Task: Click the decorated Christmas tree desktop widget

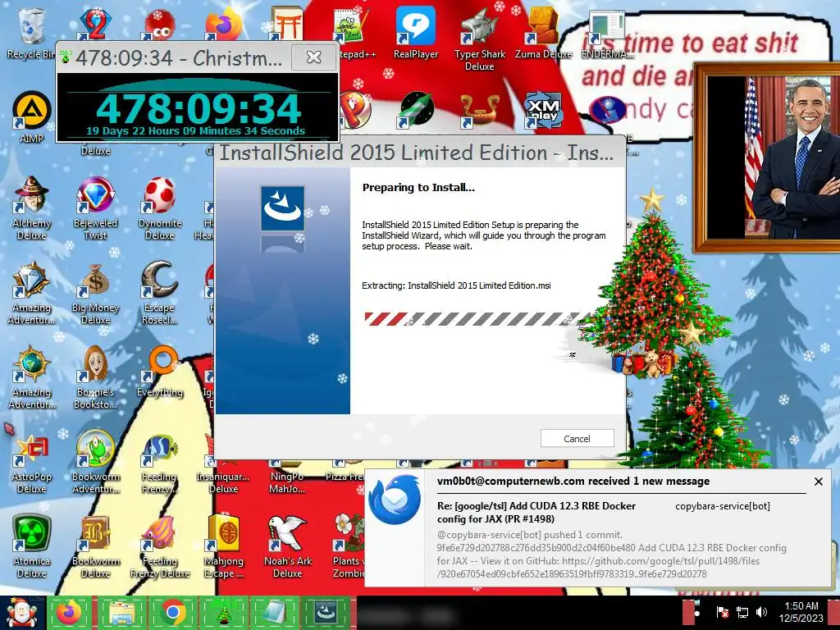Action: [x=652, y=284]
